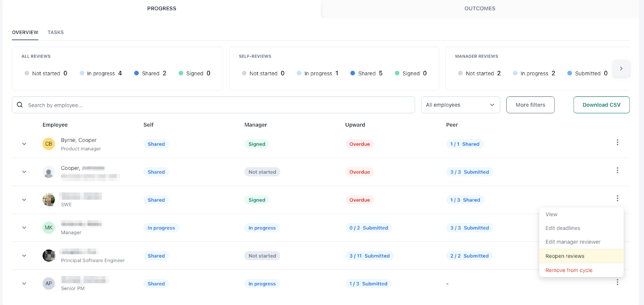The image size is (644, 305).
Task: Click the search magnifier icon
Action: (20, 105)
